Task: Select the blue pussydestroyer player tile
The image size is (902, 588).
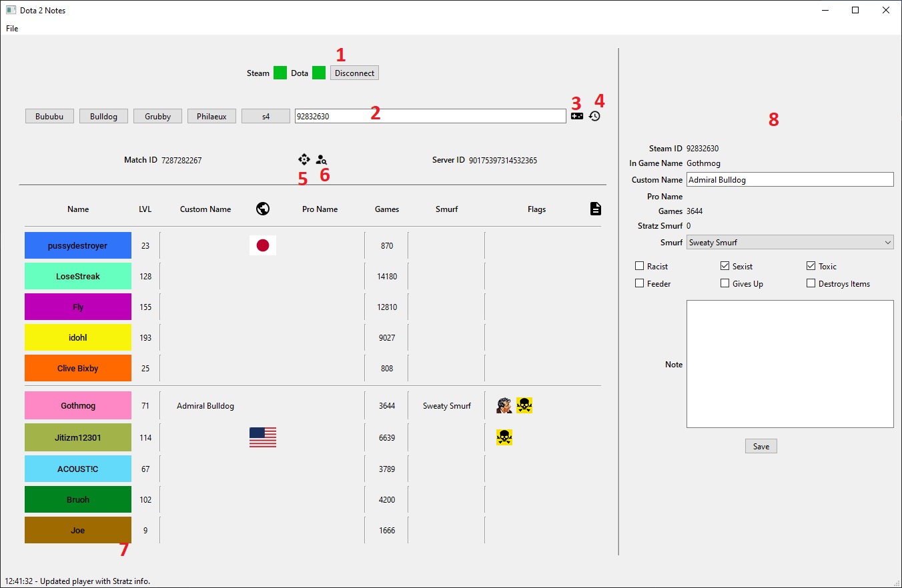Action: [x=78, y=245]
